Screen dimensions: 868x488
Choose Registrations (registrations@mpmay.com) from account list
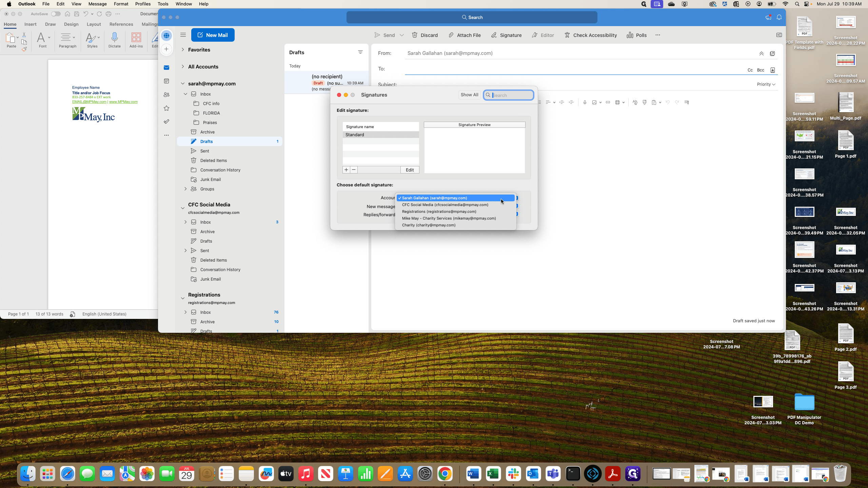(x=439, y=211)
